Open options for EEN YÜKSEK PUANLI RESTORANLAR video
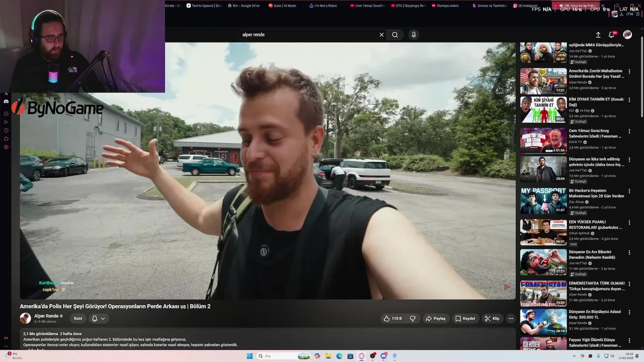 click(629, 222)
